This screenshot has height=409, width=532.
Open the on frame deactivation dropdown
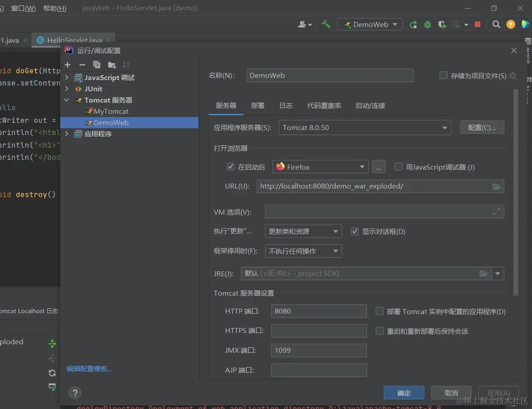click(x=303, y=251)
